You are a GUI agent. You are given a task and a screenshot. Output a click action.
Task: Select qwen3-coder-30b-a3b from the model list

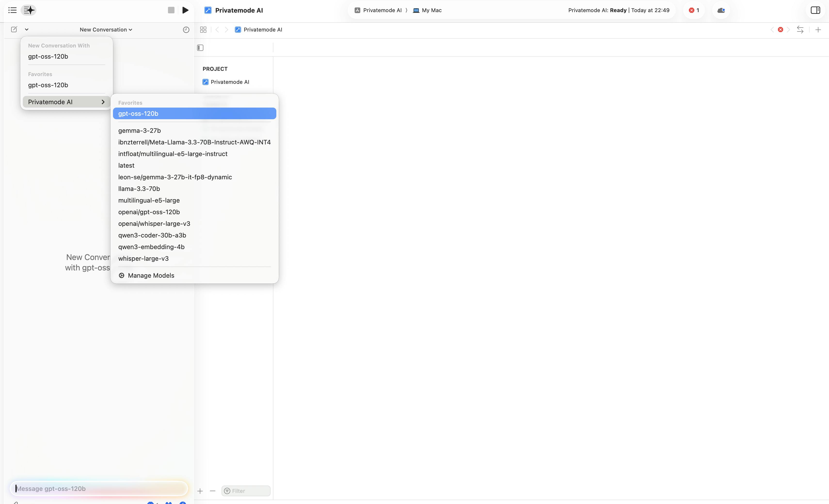click(152, 235)
